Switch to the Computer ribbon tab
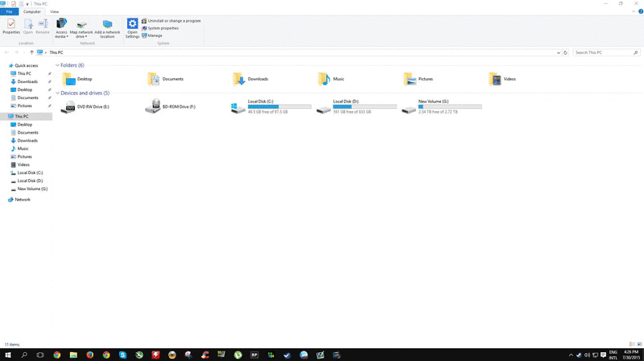 click(x=32, y=11)
